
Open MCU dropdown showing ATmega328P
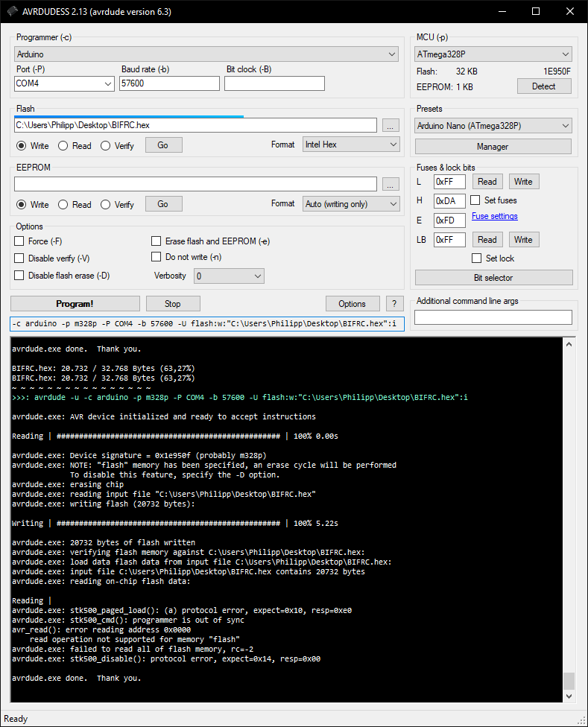493,54
